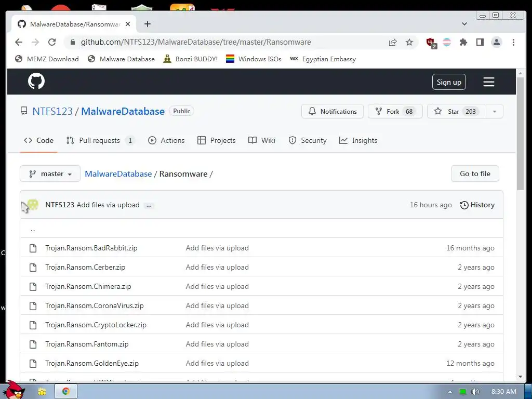This screenshot has width=532, height=399.
Task: Open the Egyptian Embassy bookmark
Action: [323, 59]
